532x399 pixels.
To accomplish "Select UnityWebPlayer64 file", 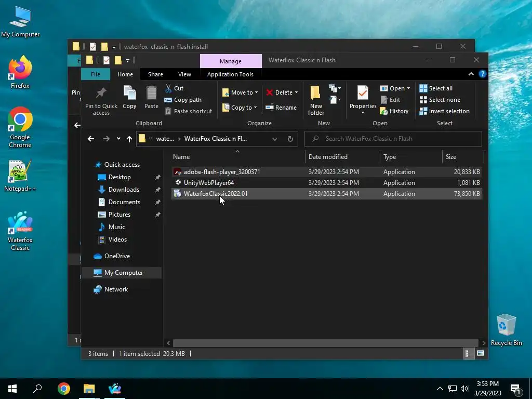I will (326, 182).
